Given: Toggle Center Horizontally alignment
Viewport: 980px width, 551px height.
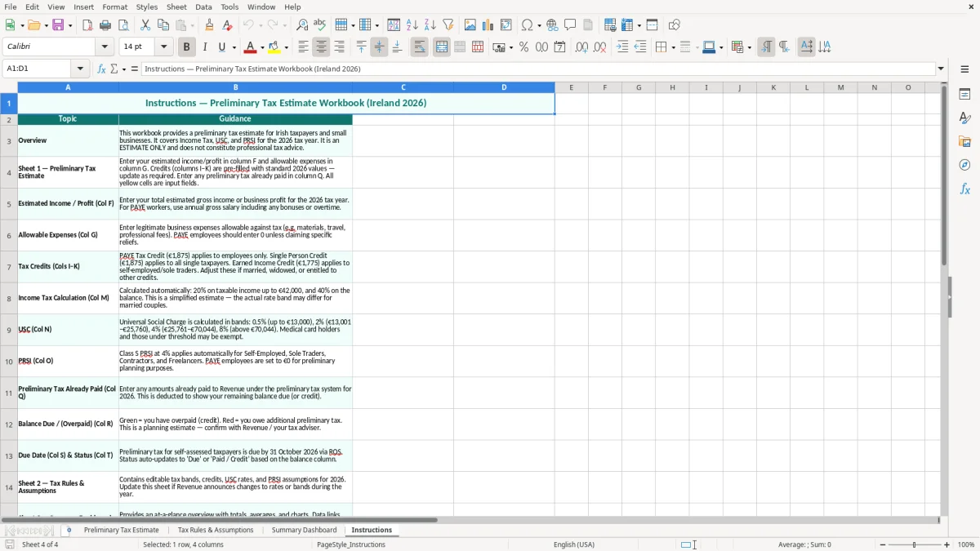Looking at the screenshot, I should 321,47.
